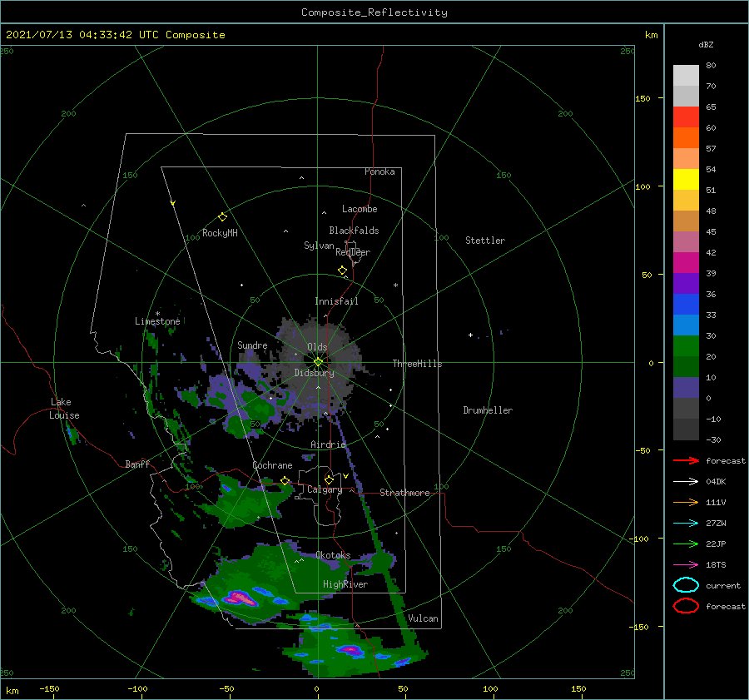This screenshot has width=749, height=700.
Task: Click the magenta storm core southwest of HighRiver
Action: pyautogui.click(x=241, y=598)
